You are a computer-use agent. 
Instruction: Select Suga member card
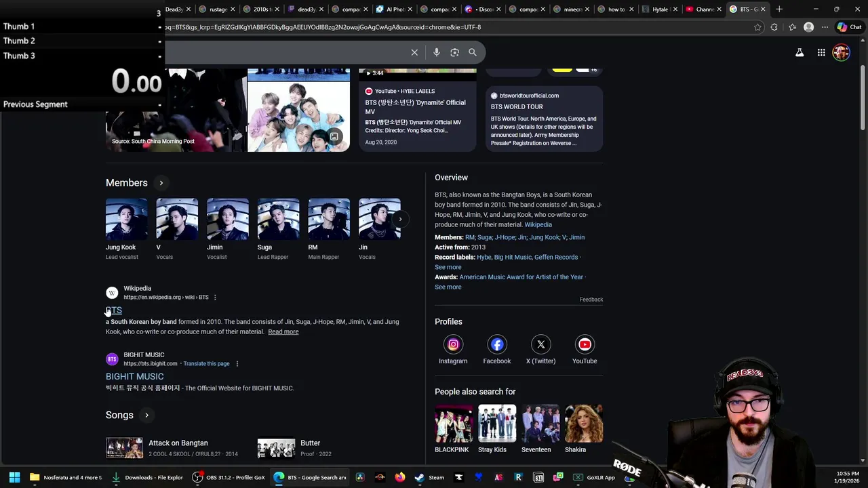tap(278, 229)
